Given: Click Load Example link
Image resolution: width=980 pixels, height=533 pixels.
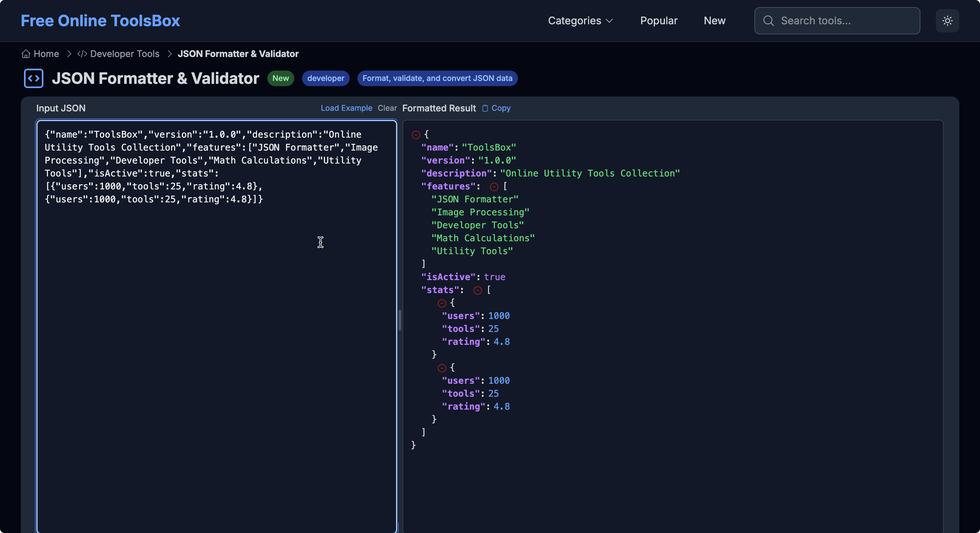Looking at the screenshot, I should tap(346, 108).
